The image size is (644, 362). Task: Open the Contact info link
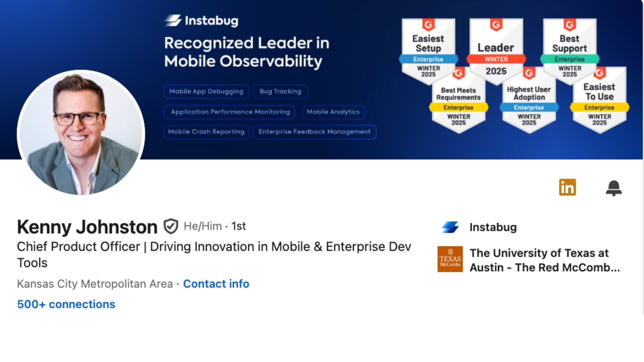click(x=216, y=284)
